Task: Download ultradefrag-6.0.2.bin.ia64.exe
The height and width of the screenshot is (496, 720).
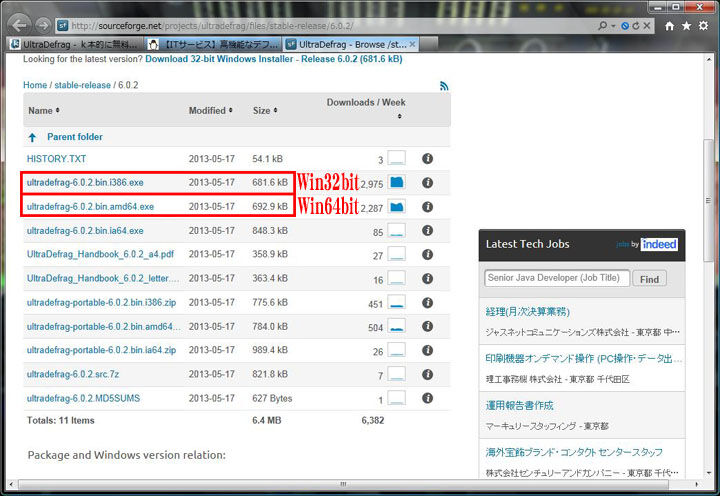Action: (x=85, y=231)
